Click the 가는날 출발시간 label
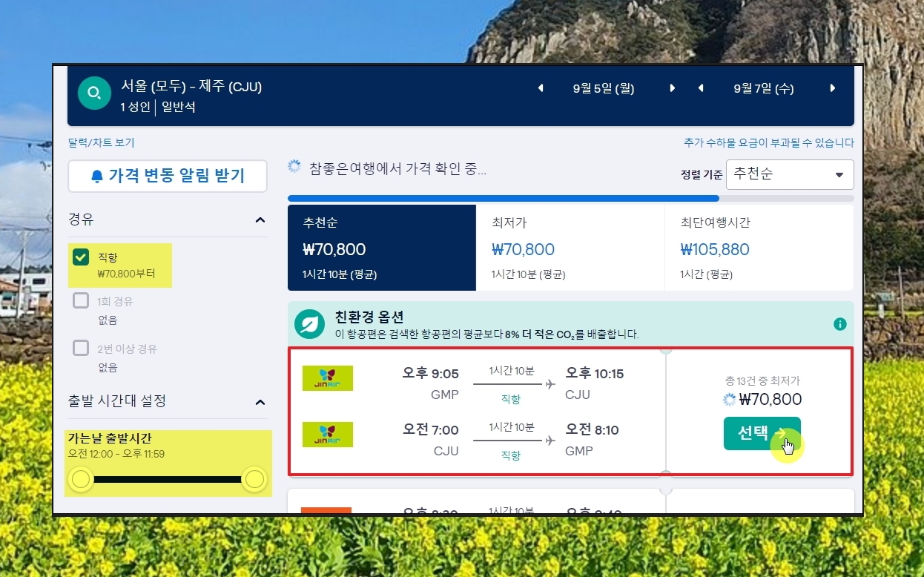The image size is (924, 577). tap(110, 438)
